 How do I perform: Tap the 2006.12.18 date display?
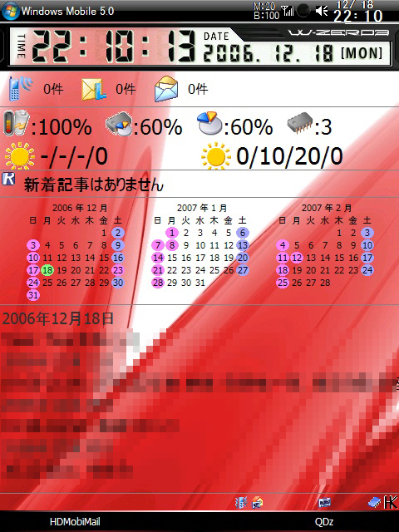pyautogui.click(x=268, y=53)
